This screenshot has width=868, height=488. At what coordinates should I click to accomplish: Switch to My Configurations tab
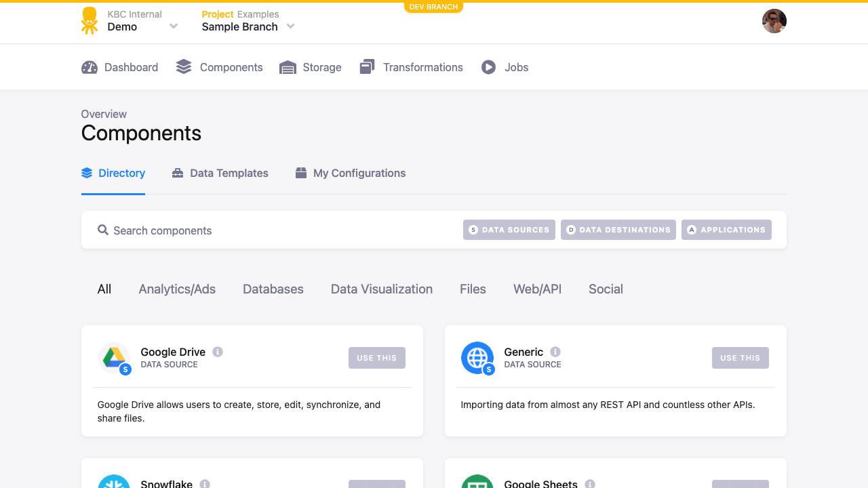pyautogui.click(x=351, y=174)
